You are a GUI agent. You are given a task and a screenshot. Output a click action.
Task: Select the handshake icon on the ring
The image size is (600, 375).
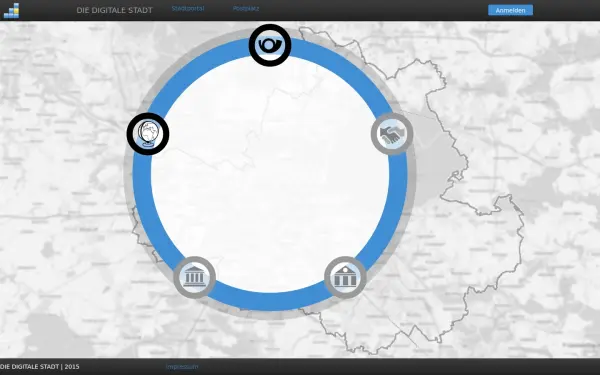[x=392, y=134]
